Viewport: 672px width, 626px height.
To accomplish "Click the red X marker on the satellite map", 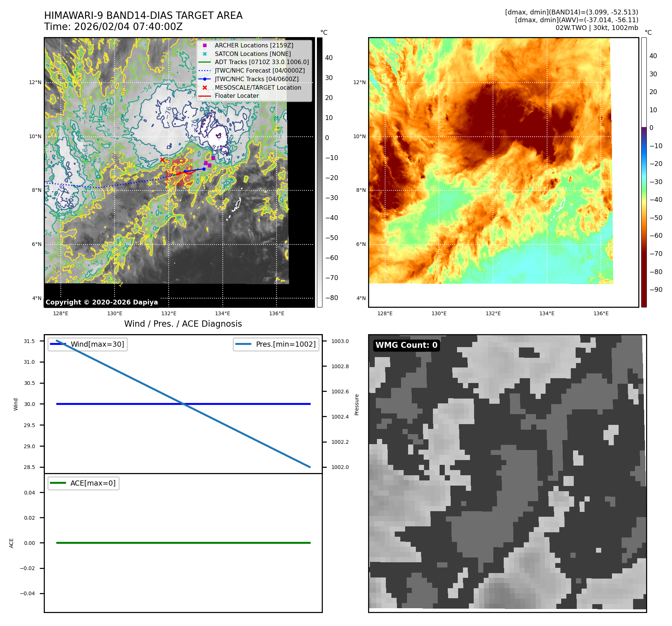I will pos(162,160).
